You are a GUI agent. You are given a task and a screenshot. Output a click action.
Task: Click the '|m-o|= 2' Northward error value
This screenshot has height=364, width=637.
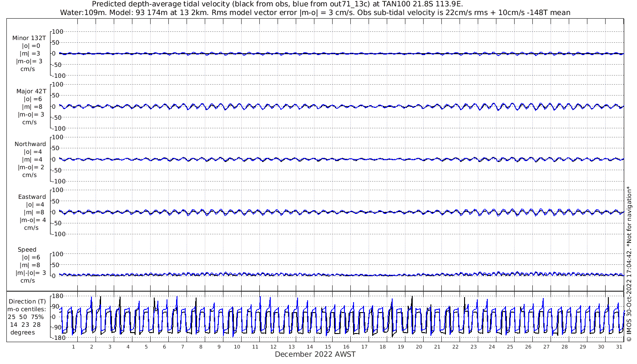tap(33, 167)
